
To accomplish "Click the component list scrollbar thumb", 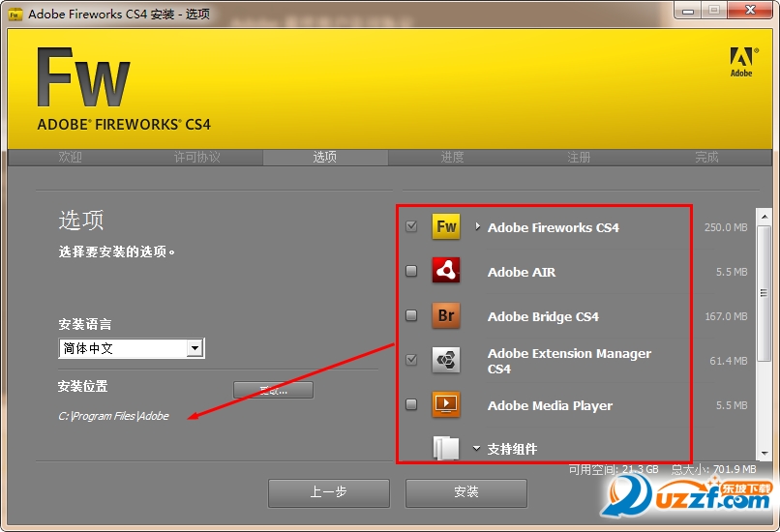I will click(765, 293).
